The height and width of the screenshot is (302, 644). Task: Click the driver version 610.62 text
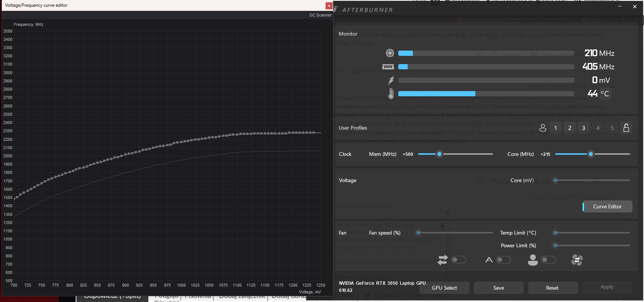[346, 290]
